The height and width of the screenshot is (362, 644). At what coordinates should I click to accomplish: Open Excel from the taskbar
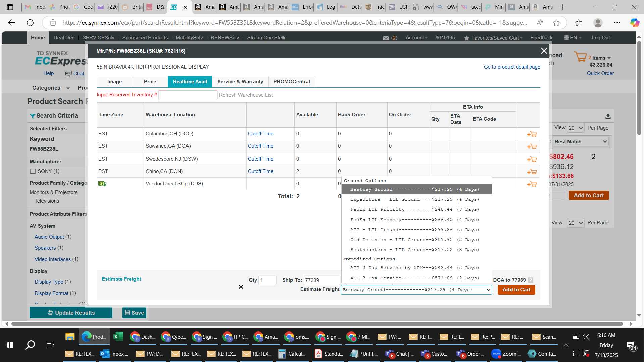tap(118, 337)
